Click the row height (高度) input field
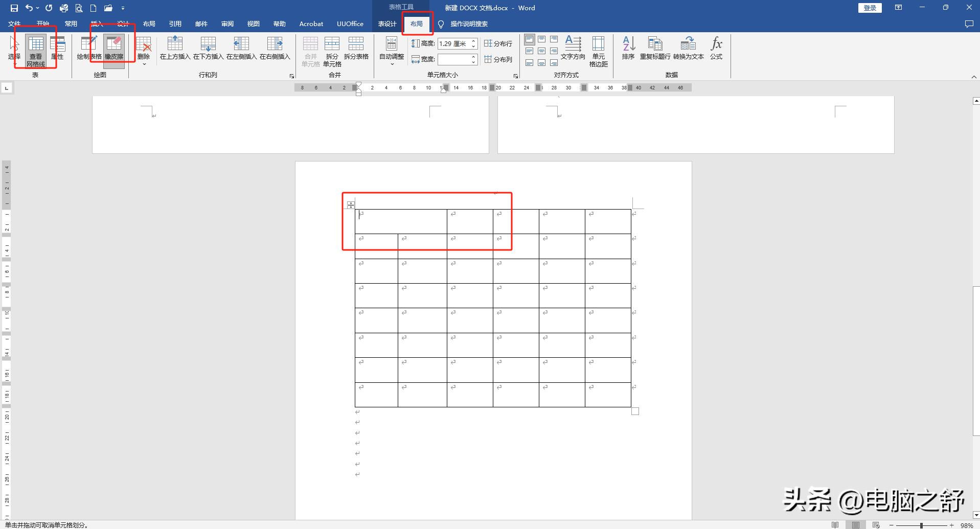The image size is (980, 529). point(453,44)
